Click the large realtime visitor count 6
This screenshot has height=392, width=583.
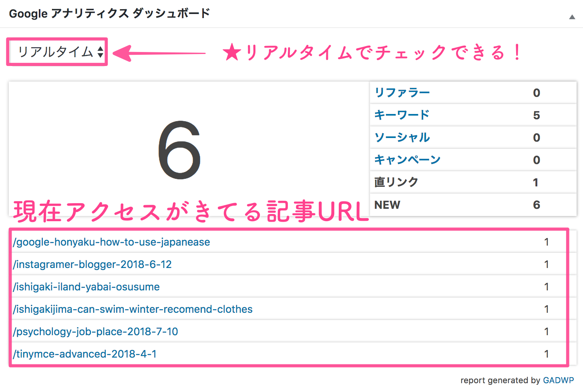(179, 150)
